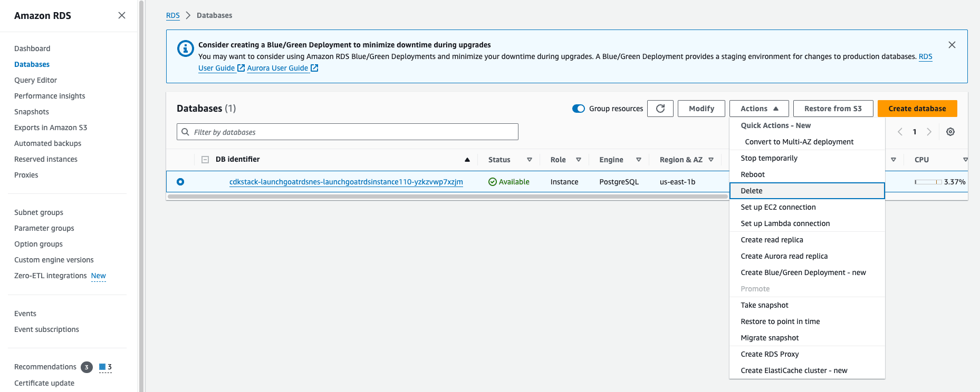This screenshot has height=392, width=980.
Task: Choose Convert to Multi-AZ deployment
Action: (x=807, y=142)
